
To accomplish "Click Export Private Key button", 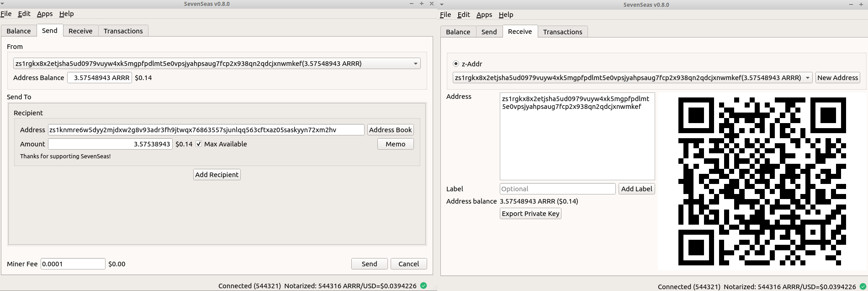I will click(x=530, y=214).
